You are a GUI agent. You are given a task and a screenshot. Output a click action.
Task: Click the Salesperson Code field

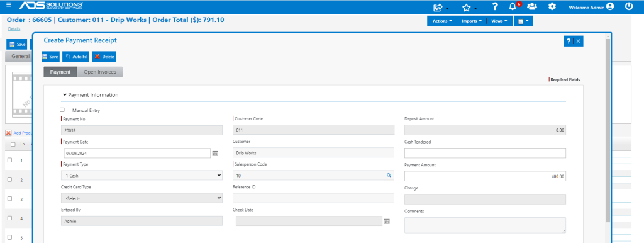[x=313, y=176]
